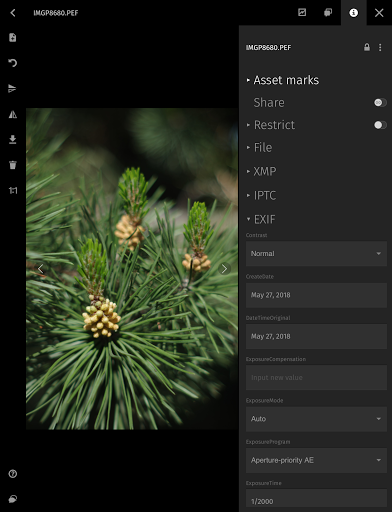This screenshot has width=392, height=512.
Task: Open chat support icon
Action: point(13,499)
